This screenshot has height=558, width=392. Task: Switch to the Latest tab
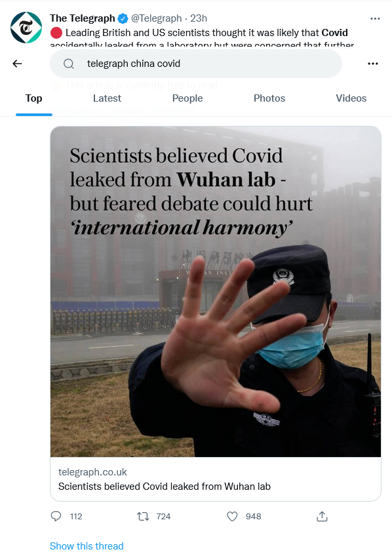tap(107, 98)
